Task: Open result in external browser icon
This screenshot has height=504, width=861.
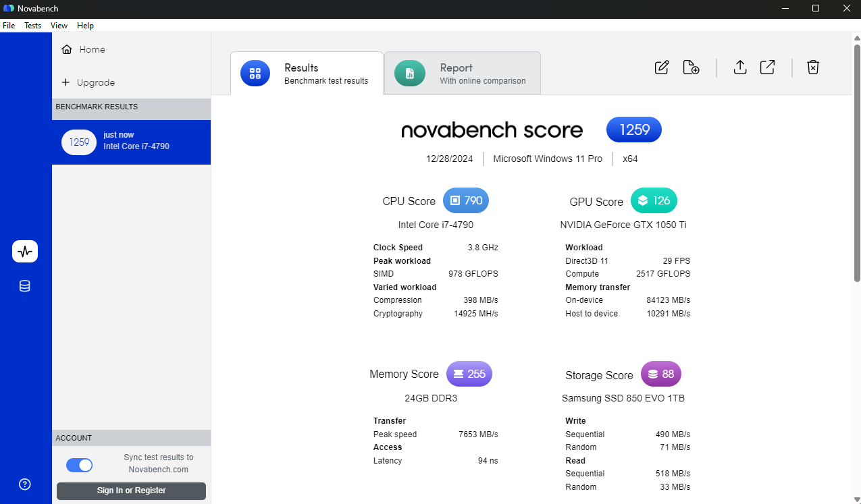Action: pos(768,67)
